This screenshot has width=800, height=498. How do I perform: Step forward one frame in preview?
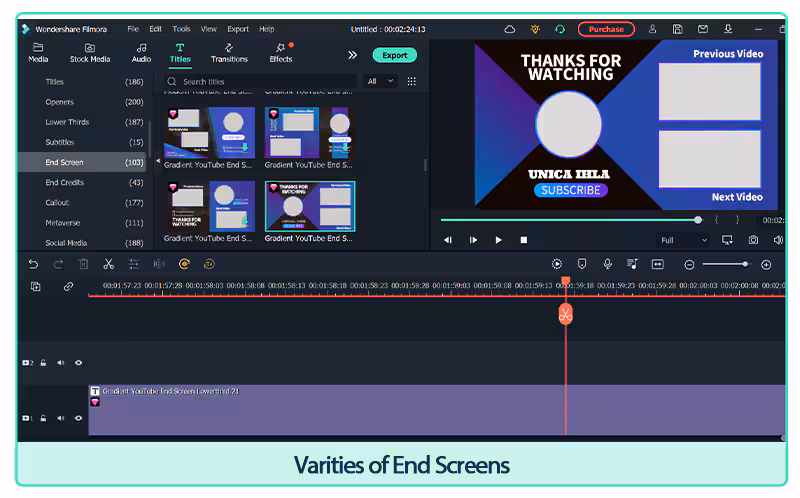click(473, 240)
